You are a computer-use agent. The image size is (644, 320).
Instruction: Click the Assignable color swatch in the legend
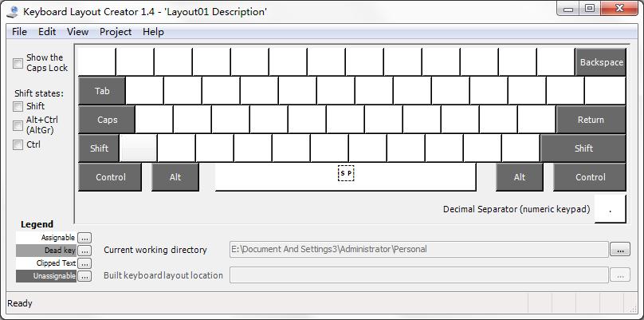click(x=46, y=238)
